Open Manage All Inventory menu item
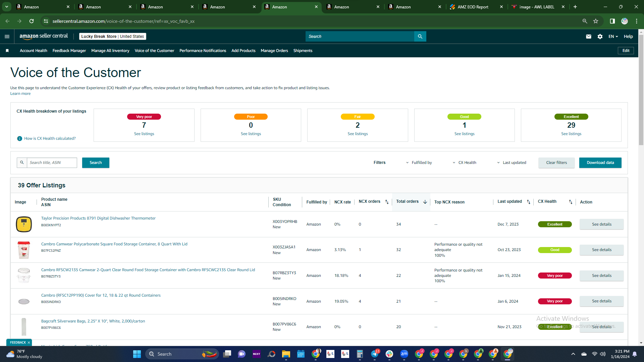The height and width of the screenshot is (362, 644). (x=110, y=51)
